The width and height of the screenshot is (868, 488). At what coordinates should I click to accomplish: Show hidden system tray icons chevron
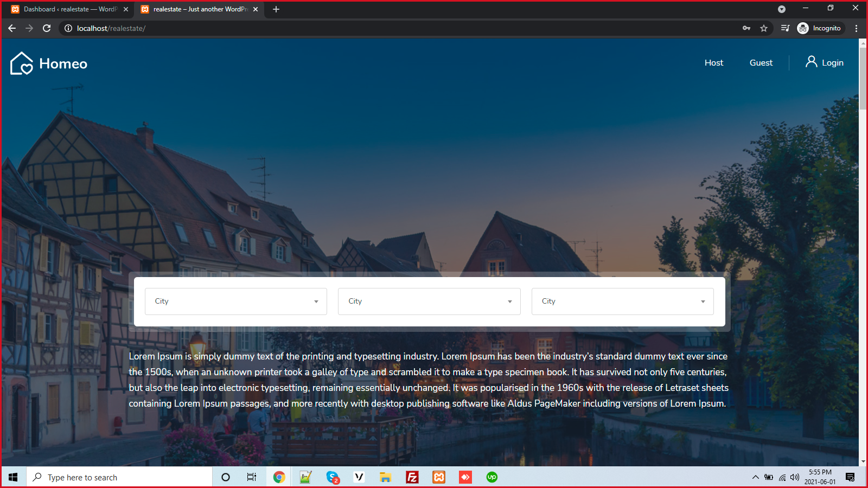pos(755,477)
